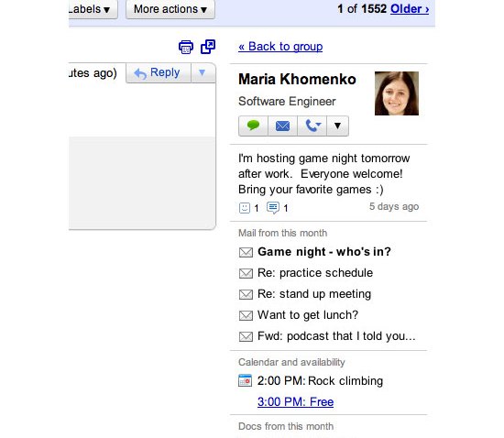The image size is (504, 438).
Task: Print the conversation using the printer icon
Action: 186,48
